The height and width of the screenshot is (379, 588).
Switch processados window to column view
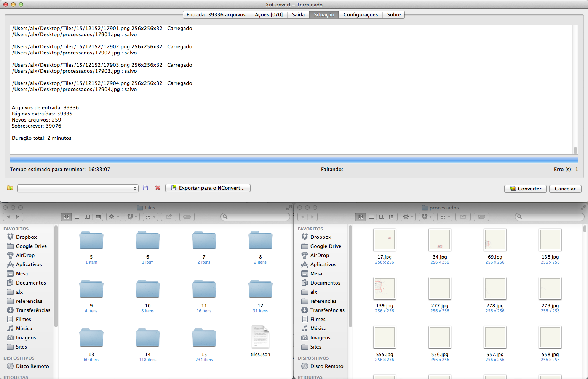pos(382,217)
